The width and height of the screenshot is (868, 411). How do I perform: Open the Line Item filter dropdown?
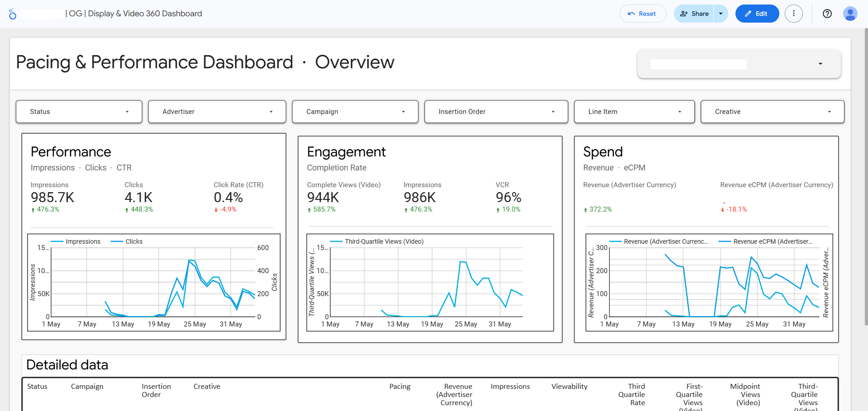634,112
